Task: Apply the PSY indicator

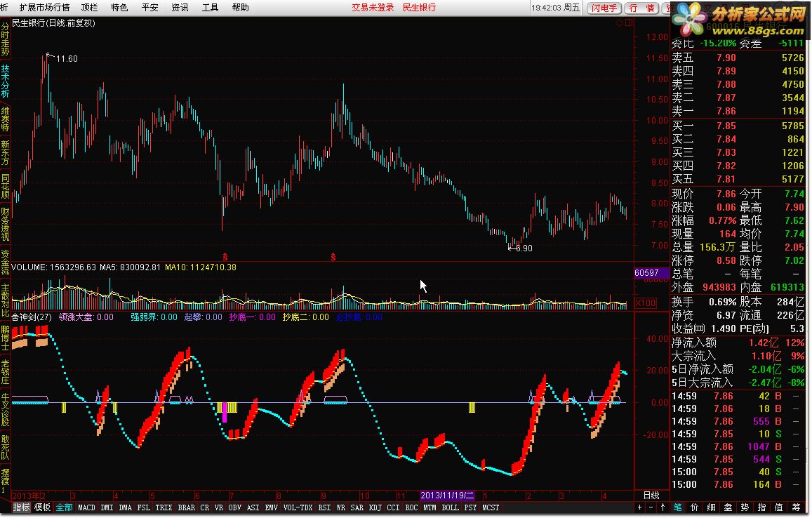Action: [x=470, y=507]
